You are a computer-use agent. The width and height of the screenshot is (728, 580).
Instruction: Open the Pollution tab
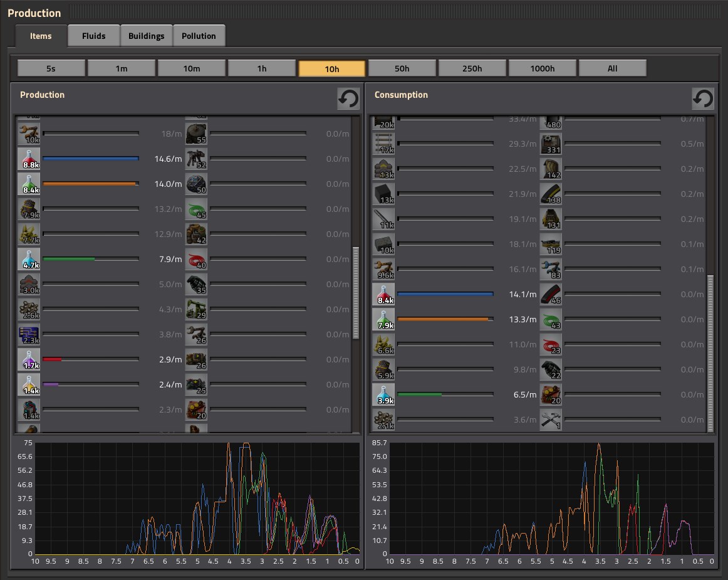coord(199,36)
